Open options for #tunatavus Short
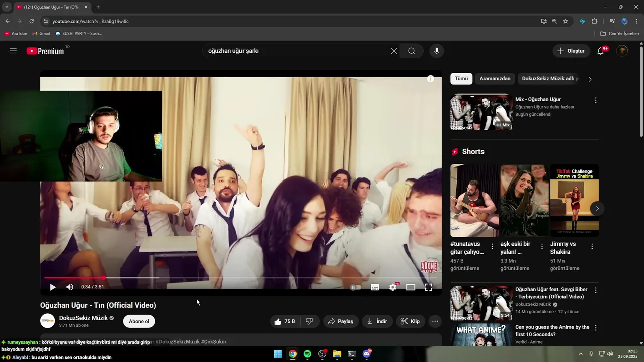 (492, 246)
